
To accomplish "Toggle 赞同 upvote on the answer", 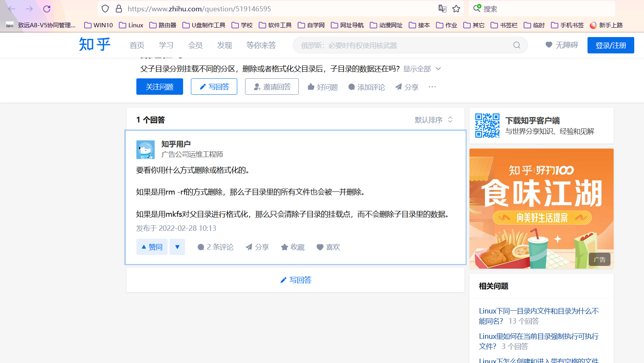I will pos(152,246).
